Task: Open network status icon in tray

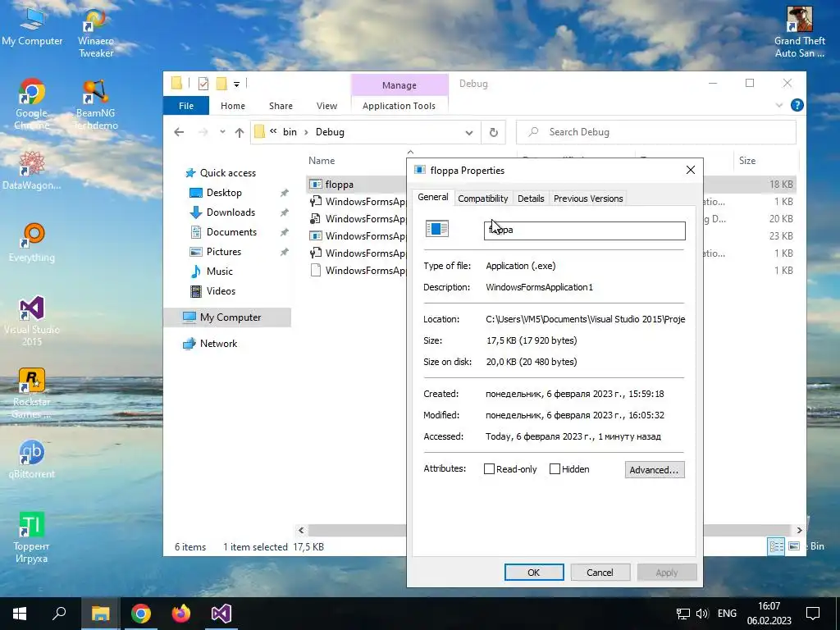Action: (x=683, y=614)
